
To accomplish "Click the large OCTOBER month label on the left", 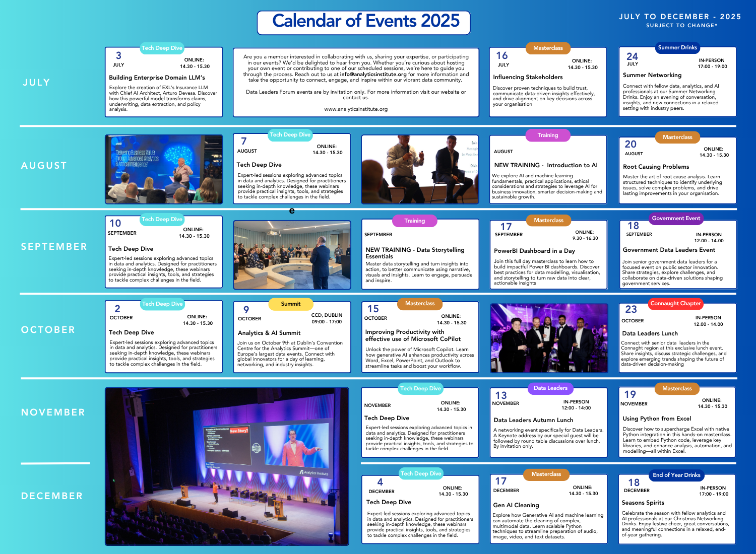I will click(48, 330).
